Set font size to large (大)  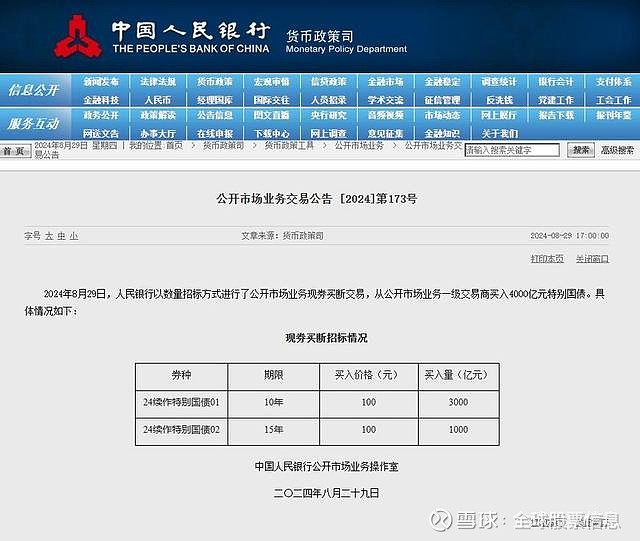[49, 236]
